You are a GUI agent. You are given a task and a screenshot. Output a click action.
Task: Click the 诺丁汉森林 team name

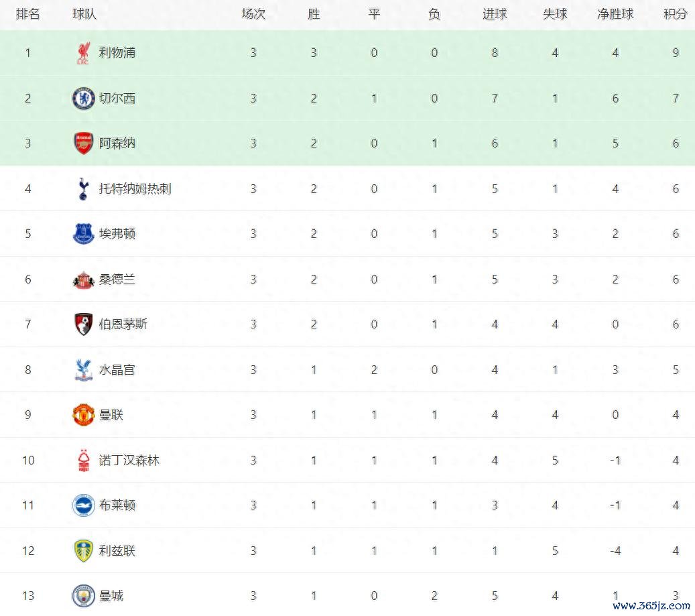[x=129, y=460]
